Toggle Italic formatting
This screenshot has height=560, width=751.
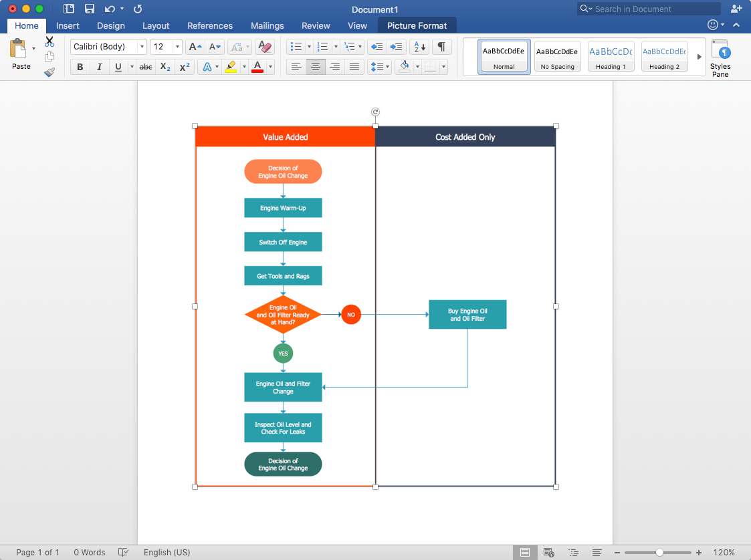pos(100,67)
